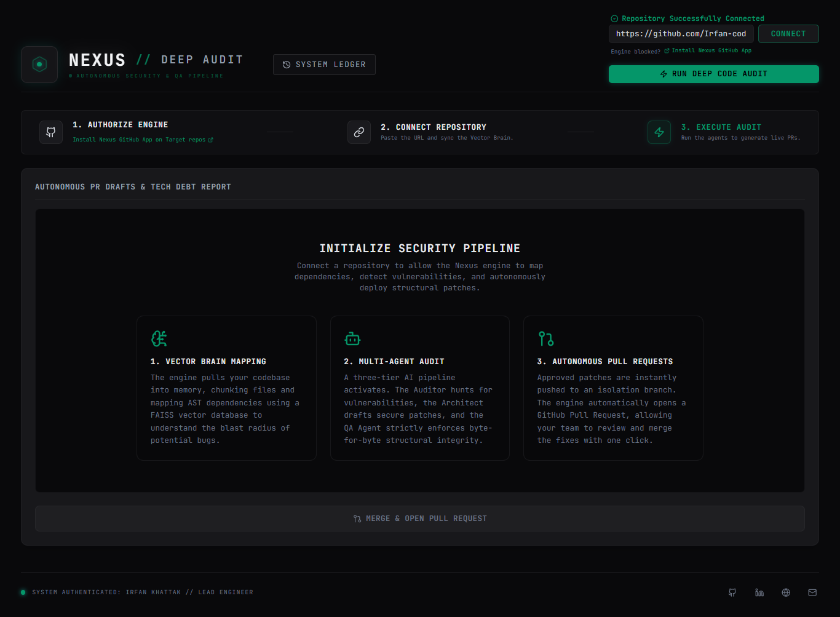Image resolution: width=840 pixels, height=617 pixels.
Task: Click the Connect button
Action: pos(788,34)
